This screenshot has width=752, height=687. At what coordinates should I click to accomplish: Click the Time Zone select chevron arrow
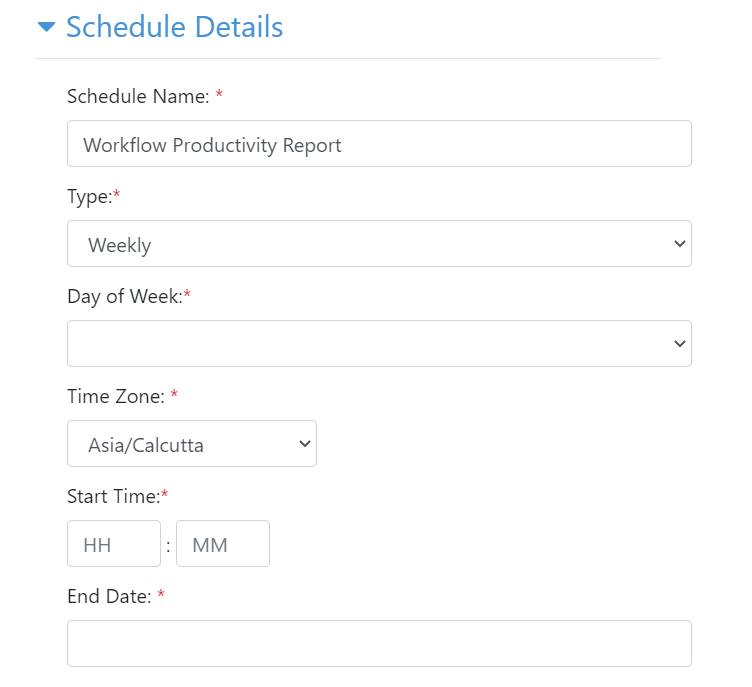click(x=305, y=444)
